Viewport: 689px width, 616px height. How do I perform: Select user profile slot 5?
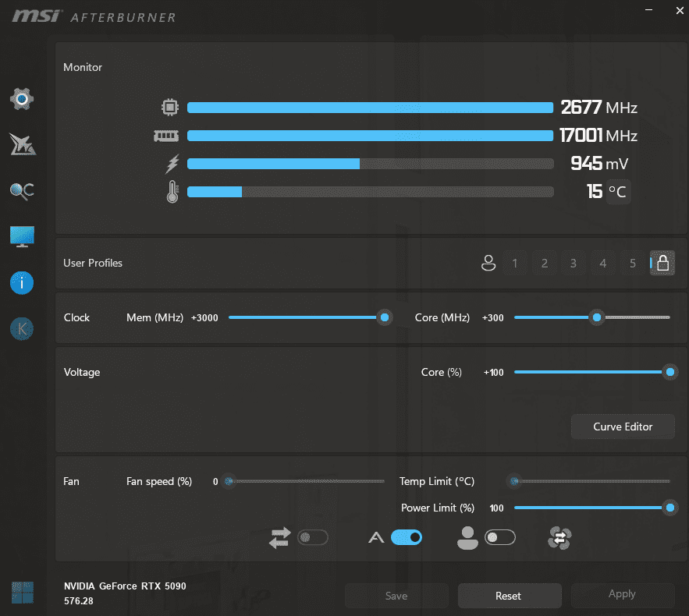coord(633,264)
